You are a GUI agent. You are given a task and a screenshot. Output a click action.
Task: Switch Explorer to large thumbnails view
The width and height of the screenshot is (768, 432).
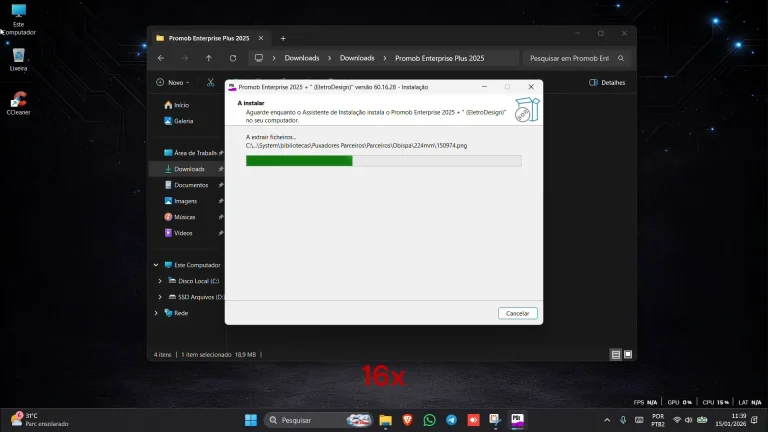[628, 354]
